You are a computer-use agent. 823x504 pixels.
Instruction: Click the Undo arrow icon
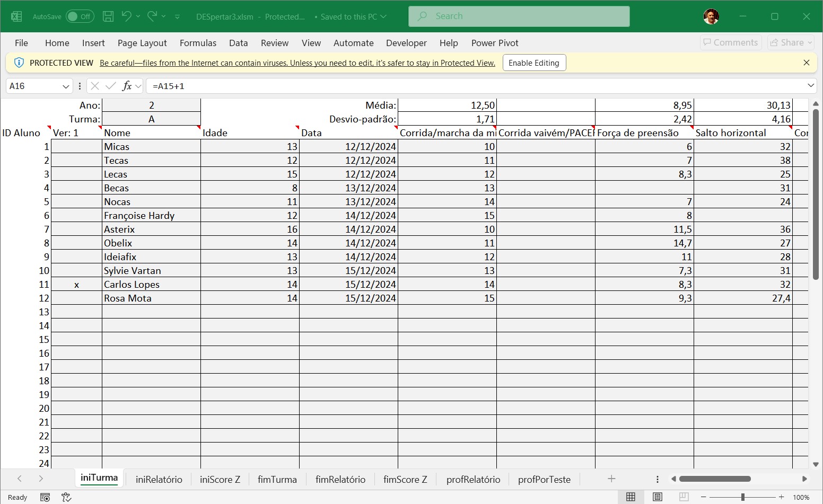coord(126,16)
